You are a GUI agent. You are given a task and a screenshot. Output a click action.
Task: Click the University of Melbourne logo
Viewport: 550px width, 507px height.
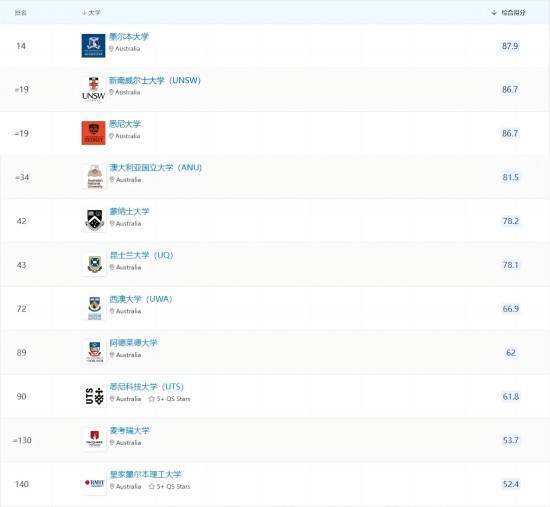click(93, 46)
